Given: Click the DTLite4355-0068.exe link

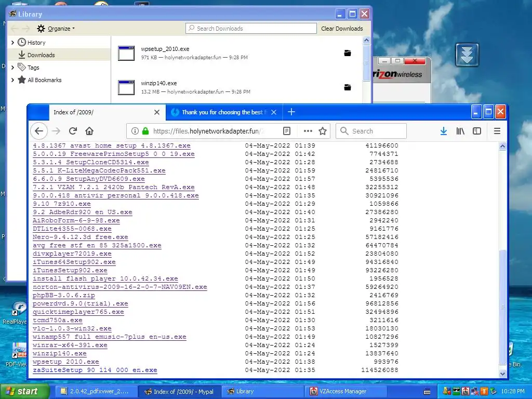Looking at the screenshot, I should point(72,229).
